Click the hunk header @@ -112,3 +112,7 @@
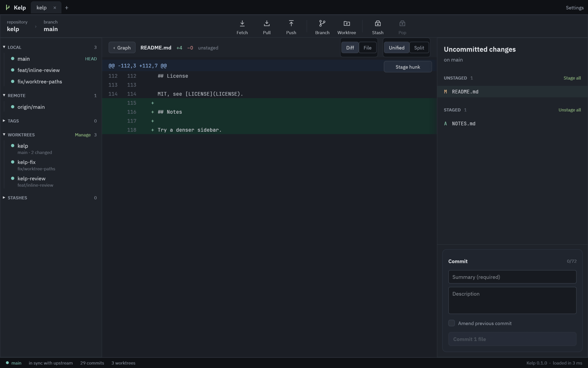Viewport: 588px width, 368px height. 137,66
